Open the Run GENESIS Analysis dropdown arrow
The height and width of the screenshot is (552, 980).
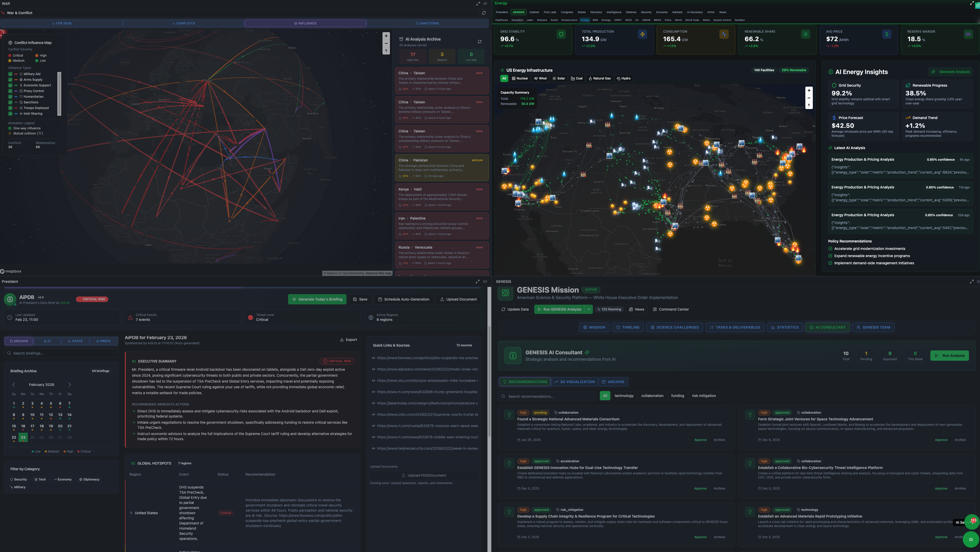pos(589,310)
